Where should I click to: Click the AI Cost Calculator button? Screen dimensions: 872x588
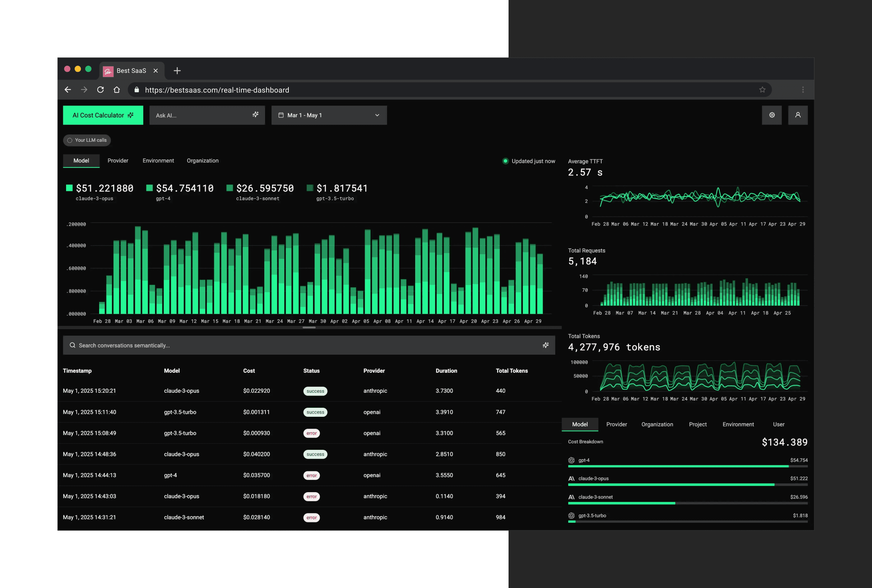(103, 115)
